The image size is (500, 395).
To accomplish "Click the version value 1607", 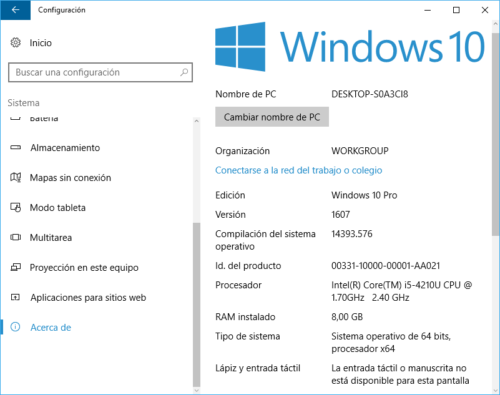I will point(341,215).
